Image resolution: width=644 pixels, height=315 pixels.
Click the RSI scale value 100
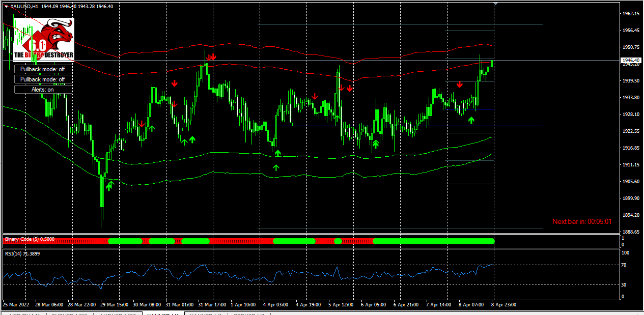627,253
